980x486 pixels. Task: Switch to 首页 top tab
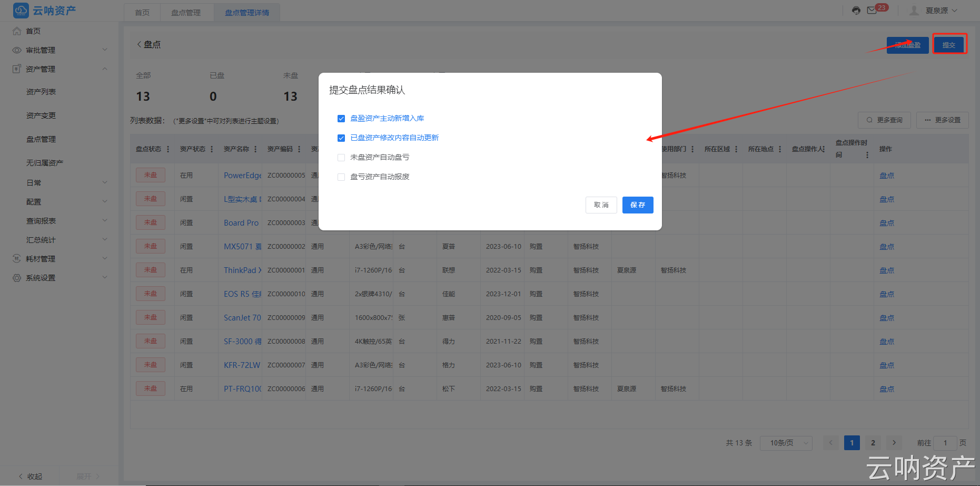coord(142,13)
